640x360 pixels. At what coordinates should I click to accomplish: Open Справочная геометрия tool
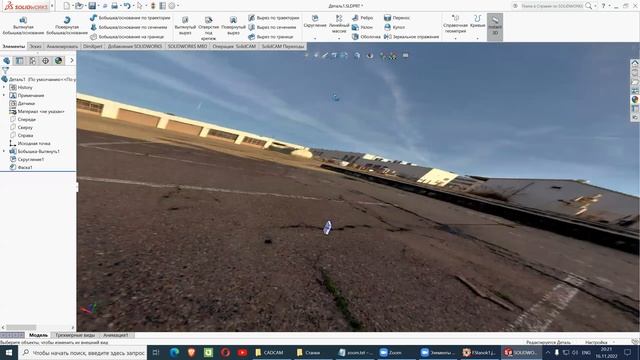[x=455, y=24]
